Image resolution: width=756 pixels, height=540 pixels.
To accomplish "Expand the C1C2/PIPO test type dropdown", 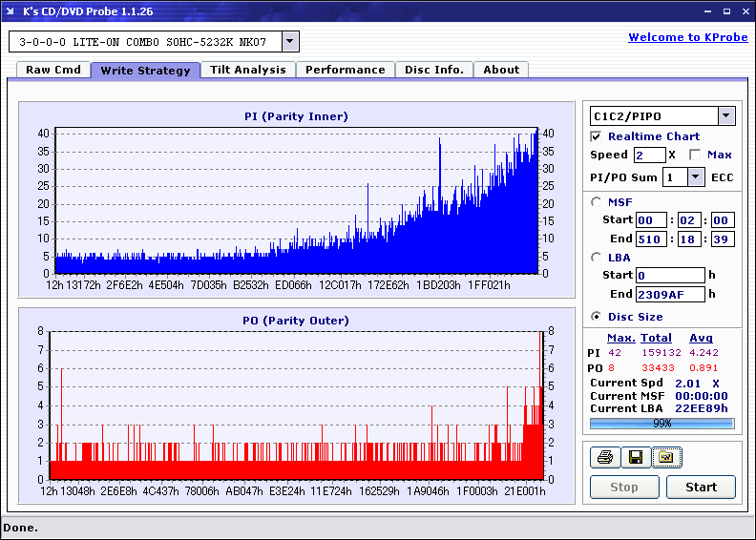I will coord(725,115).
